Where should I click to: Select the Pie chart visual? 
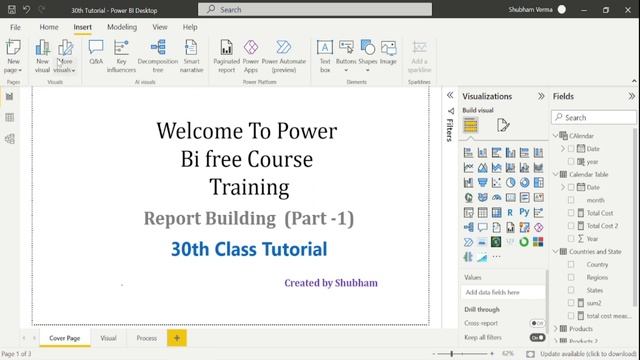(x=510, y=182)
